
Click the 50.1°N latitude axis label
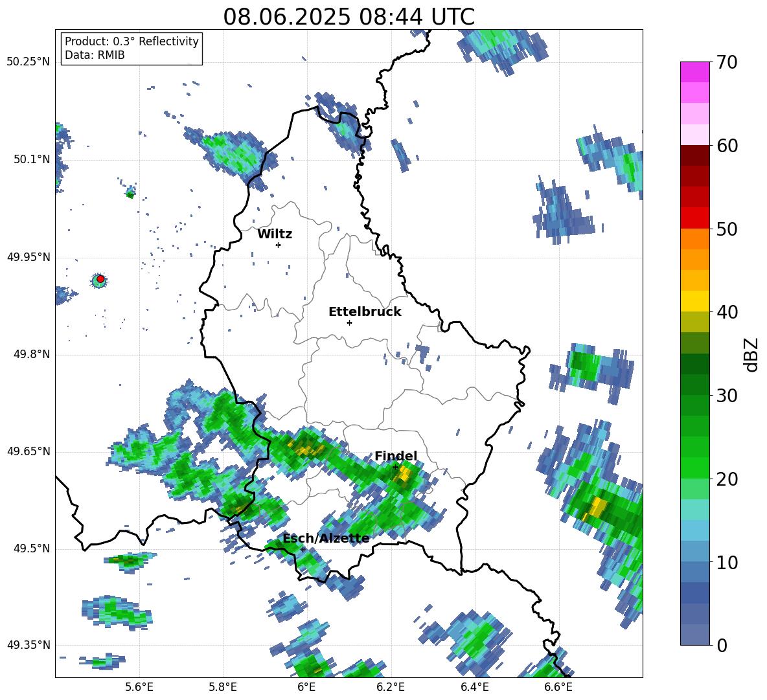point(32,159)
